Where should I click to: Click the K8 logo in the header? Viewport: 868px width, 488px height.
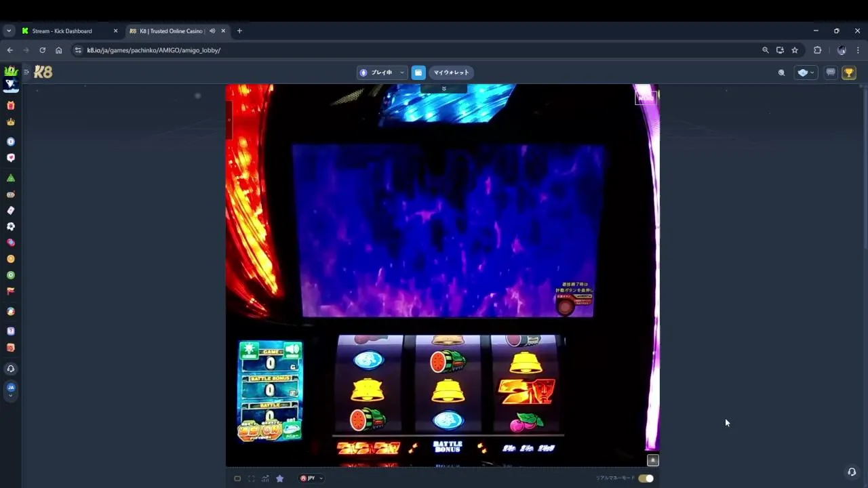[x=43, y=73]
